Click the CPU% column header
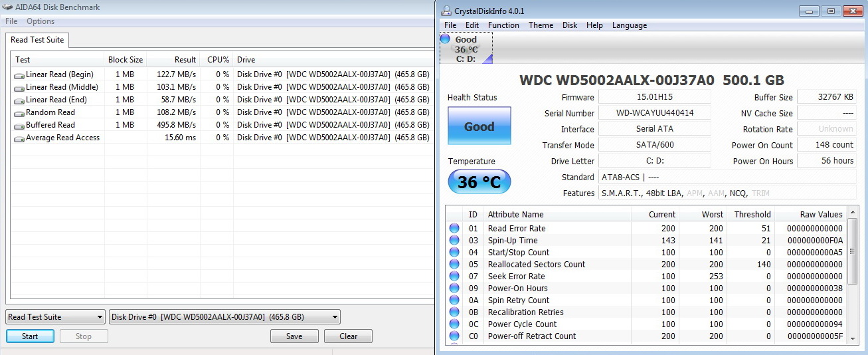This screenshot has width=868, height=355. click(217, 60)
